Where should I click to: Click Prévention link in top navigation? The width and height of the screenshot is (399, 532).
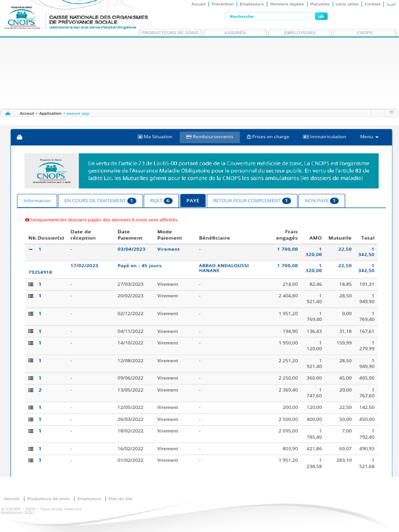coord(222,4)
